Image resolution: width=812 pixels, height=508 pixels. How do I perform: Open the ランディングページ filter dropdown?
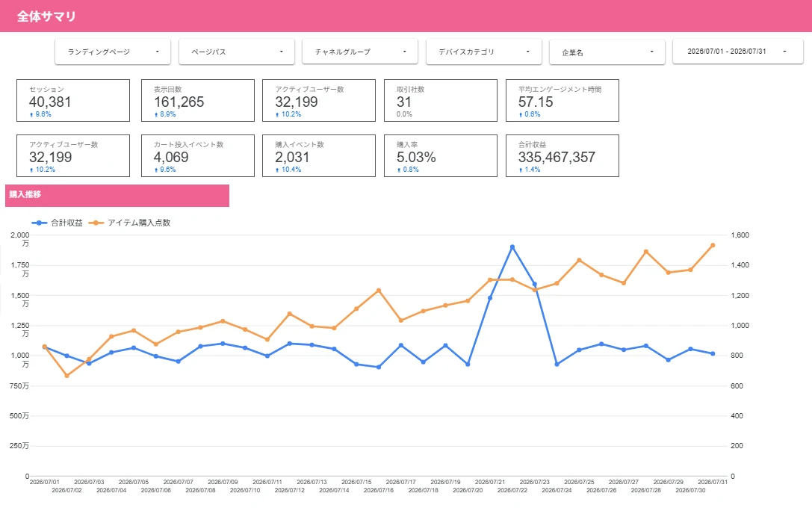coord(112,52)
